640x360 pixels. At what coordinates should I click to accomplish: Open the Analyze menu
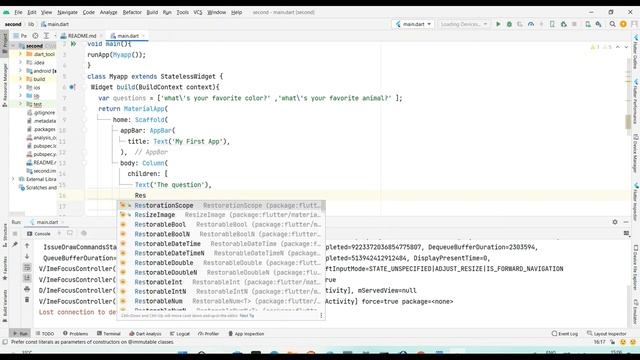tap(109, 12)
